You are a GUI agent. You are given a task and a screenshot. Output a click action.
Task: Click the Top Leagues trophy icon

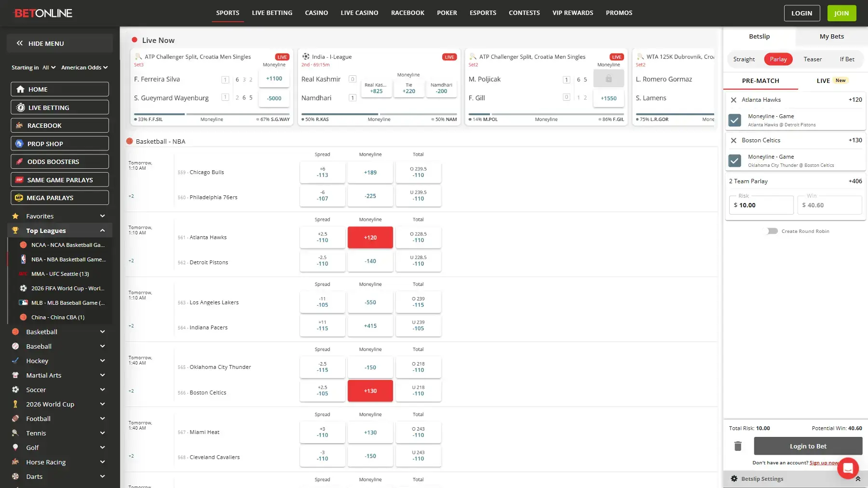pos(15,230)
